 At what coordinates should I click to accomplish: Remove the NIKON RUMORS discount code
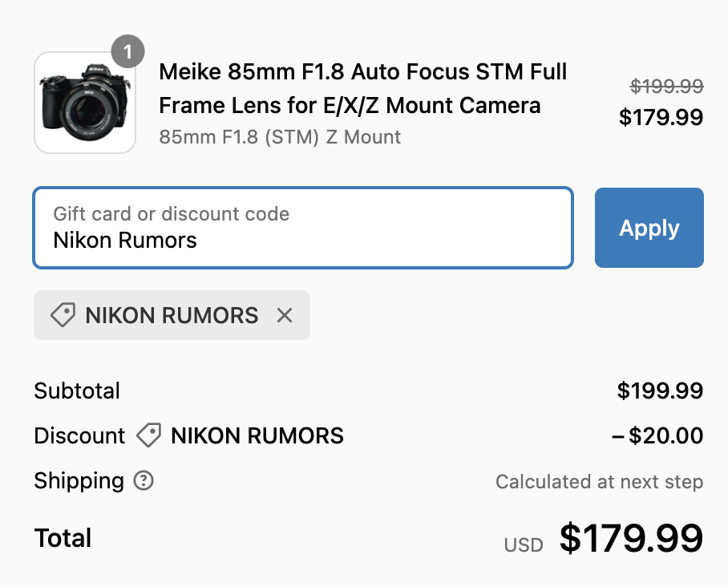point(285,315)
